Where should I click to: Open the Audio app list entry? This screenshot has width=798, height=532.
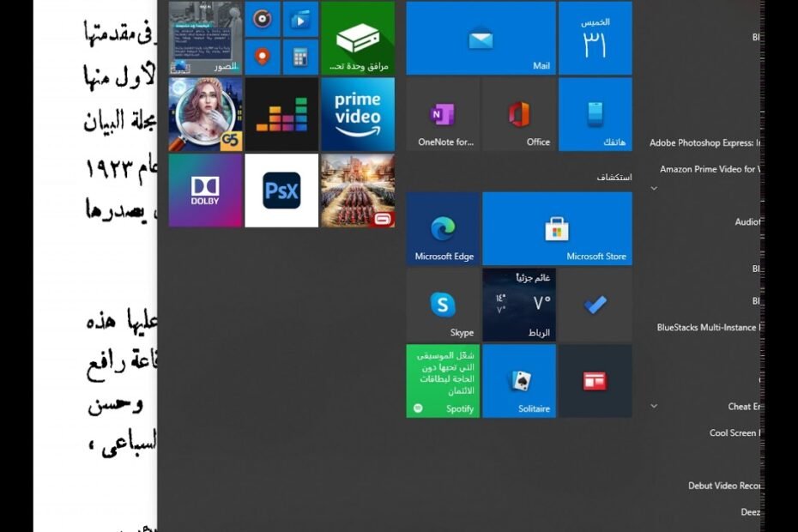[x=747, y=222]
